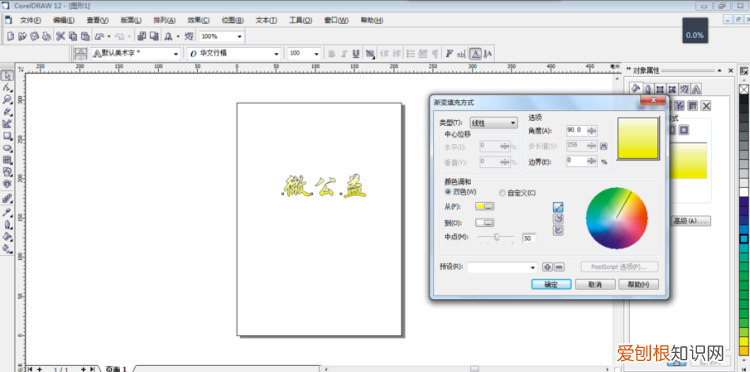
Task: Open the Effects menu
Action: 199,20
